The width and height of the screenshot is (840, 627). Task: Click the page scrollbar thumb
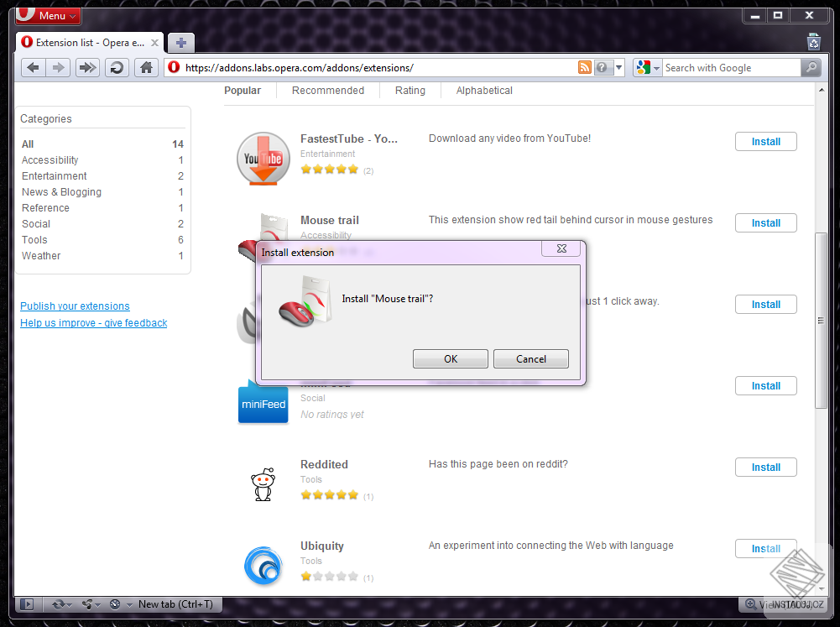821,321
